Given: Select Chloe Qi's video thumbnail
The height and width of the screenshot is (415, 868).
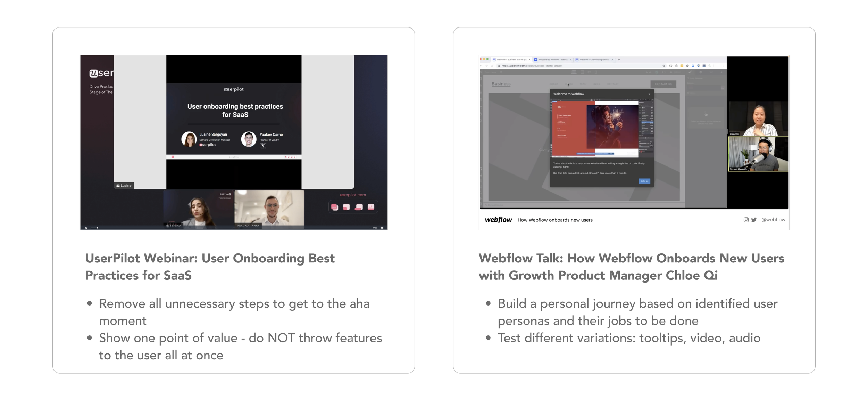Looking at the screenshot, I should (758, 119).
